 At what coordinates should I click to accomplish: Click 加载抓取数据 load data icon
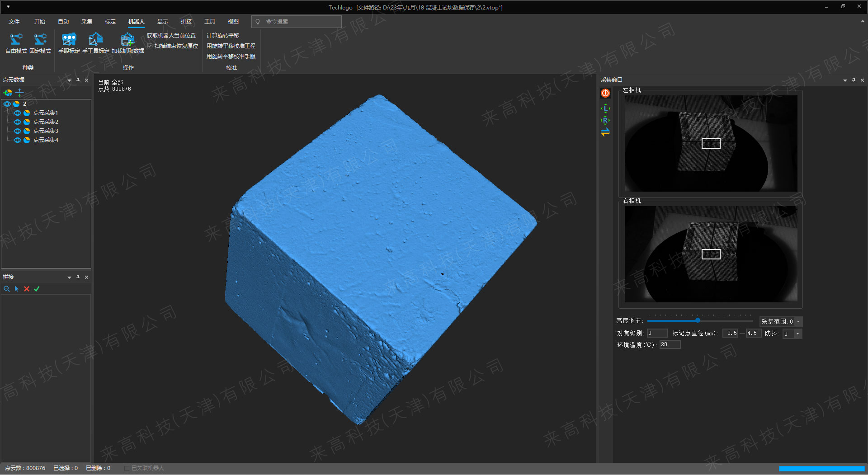(127, 40)
